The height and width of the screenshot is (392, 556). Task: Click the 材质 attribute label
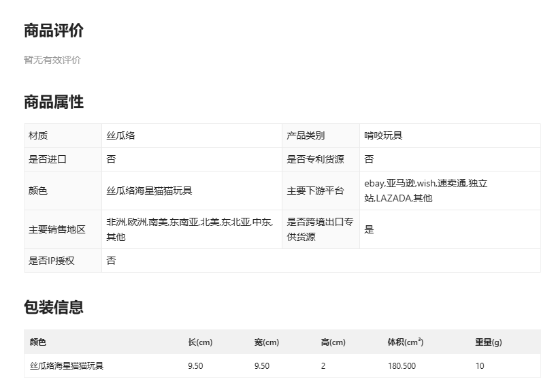tap(38, 135)
